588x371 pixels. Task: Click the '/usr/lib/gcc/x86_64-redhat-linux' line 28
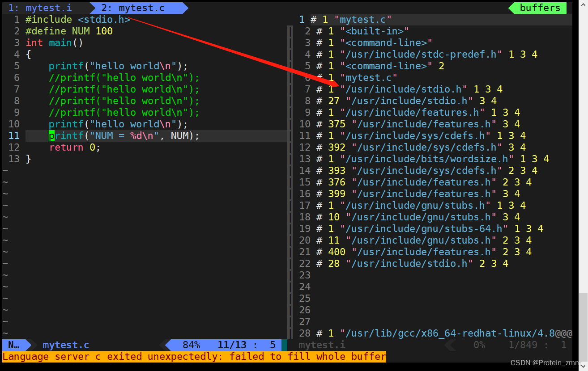click(x=444, y=333)
